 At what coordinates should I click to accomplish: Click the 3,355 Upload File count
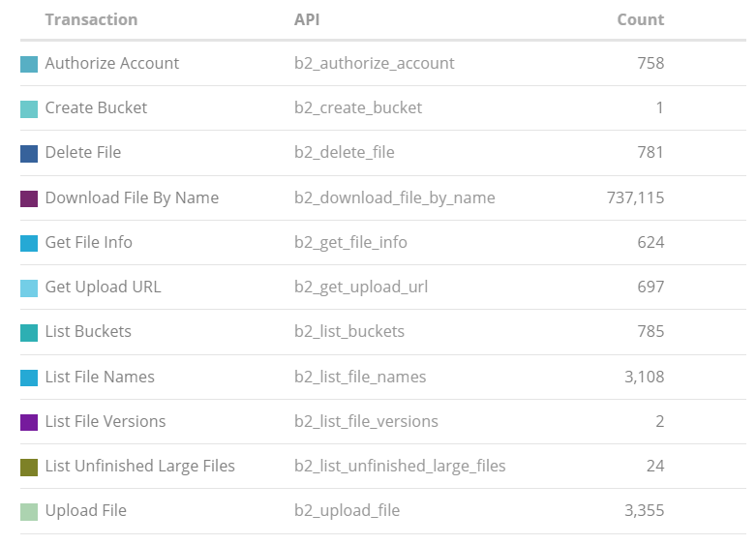point(644,511)
